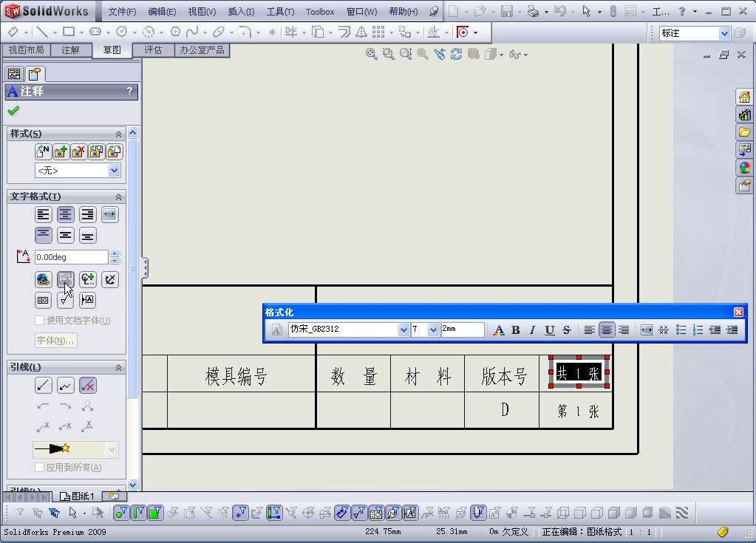Open the 标注 layer dropdown

(x=724, y=33)
